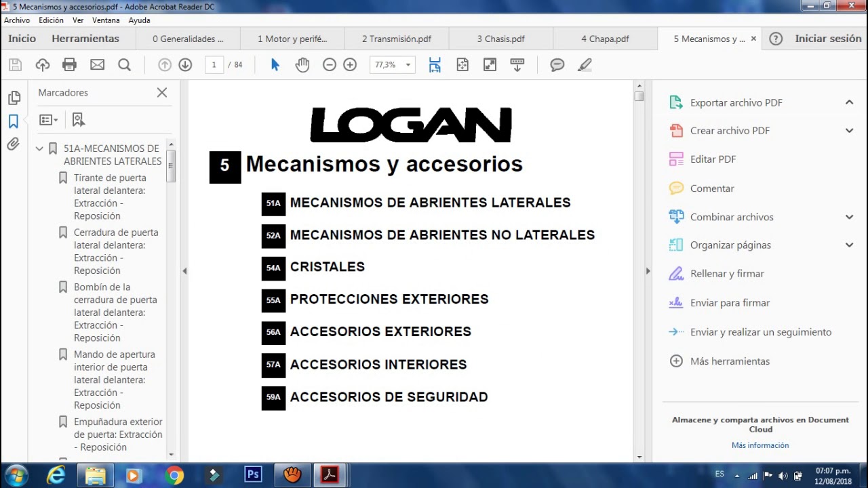Open the zoom percentage dropdown

pos(408,65)
